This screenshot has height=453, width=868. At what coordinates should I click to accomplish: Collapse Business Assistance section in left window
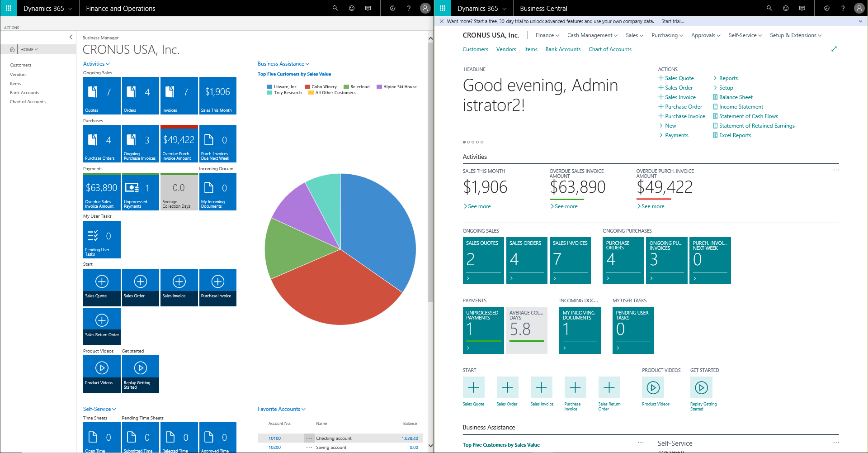307,64
